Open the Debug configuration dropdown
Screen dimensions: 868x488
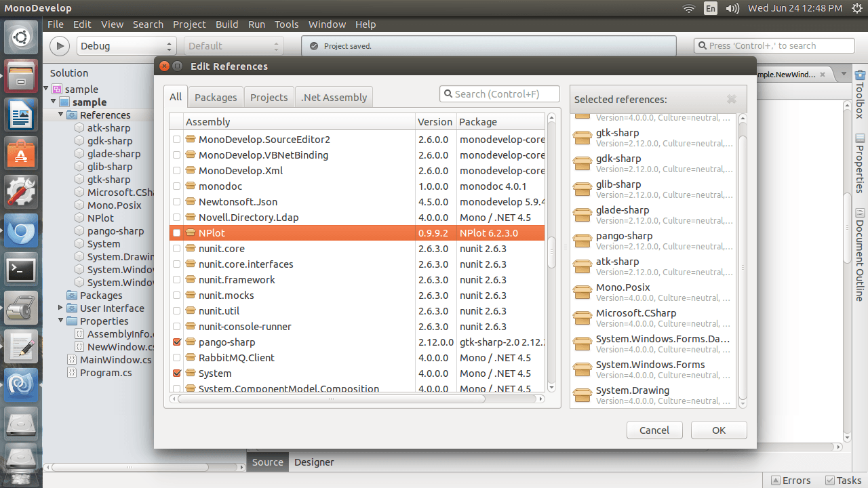pos(125,46)
